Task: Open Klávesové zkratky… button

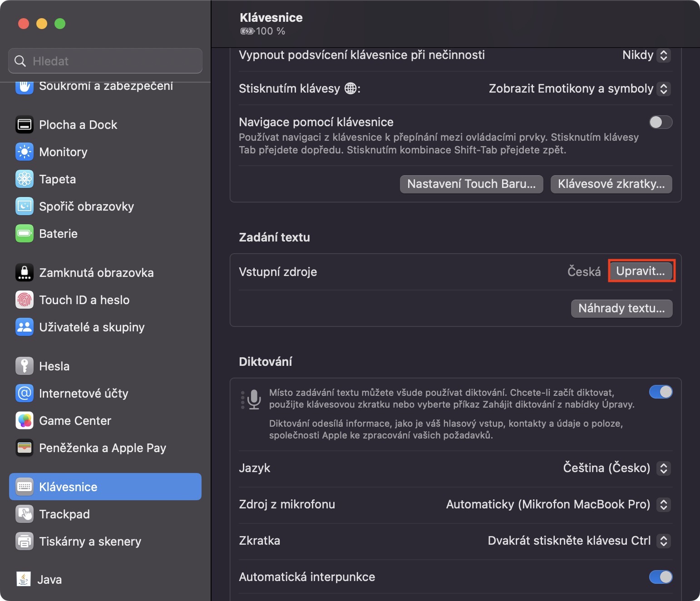Action: pos(611,184)
